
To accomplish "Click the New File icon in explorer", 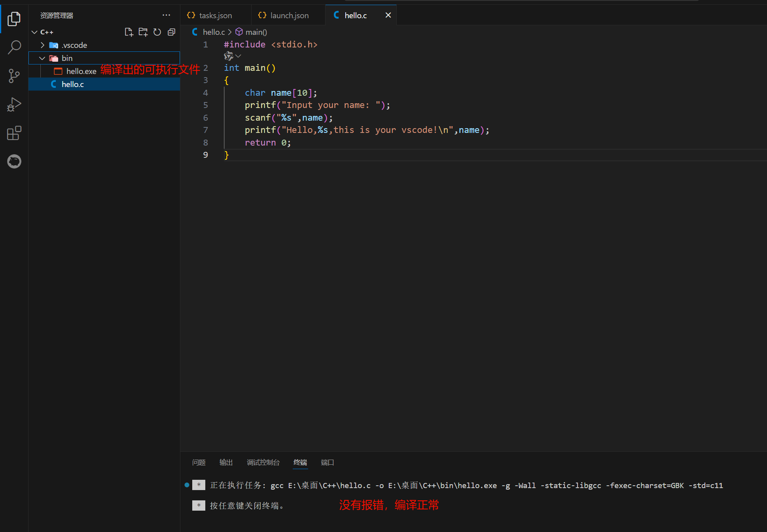I will [x=129, y=32].
